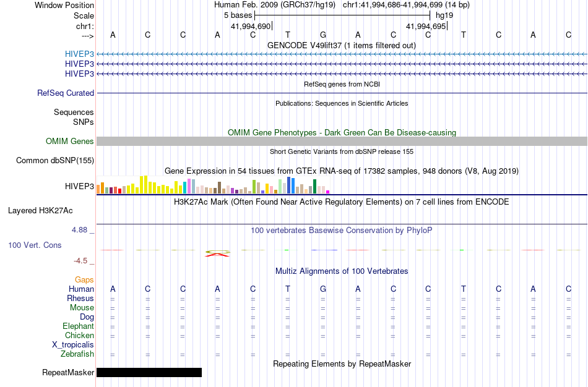This screenshot has height=387, width=588.
Task: Click the 5 bases scale bar line
Action: 342,15
